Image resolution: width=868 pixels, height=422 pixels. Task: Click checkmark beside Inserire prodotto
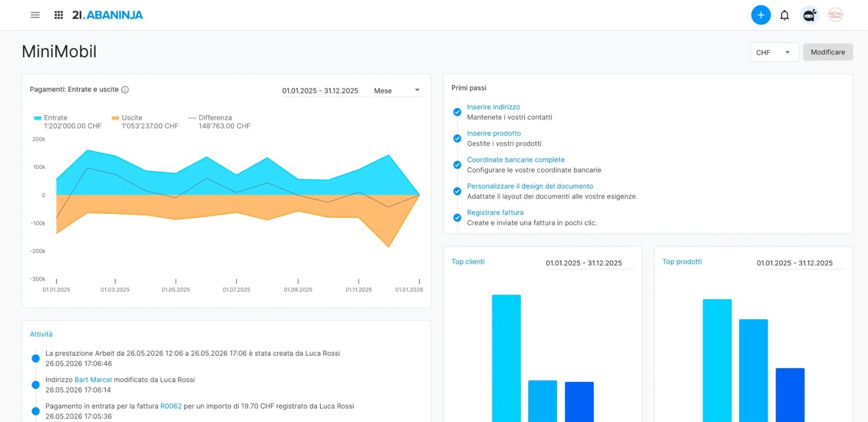[457, 138]
